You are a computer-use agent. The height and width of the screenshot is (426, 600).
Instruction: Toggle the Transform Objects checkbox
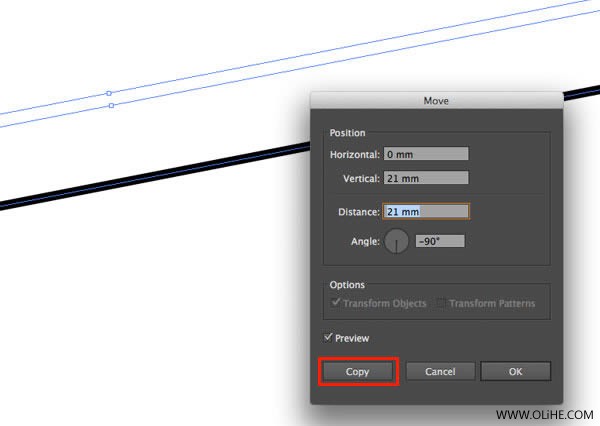pos(335,303)
